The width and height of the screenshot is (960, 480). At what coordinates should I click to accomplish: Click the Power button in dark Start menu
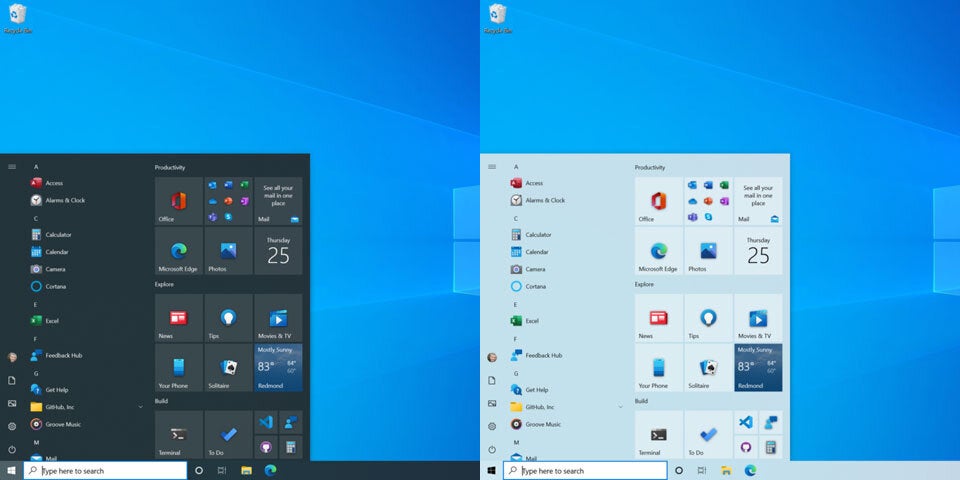(12, 449)
